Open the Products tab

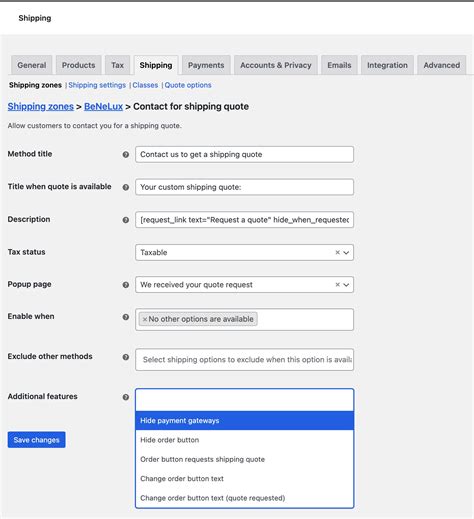(x=79, y=65)
